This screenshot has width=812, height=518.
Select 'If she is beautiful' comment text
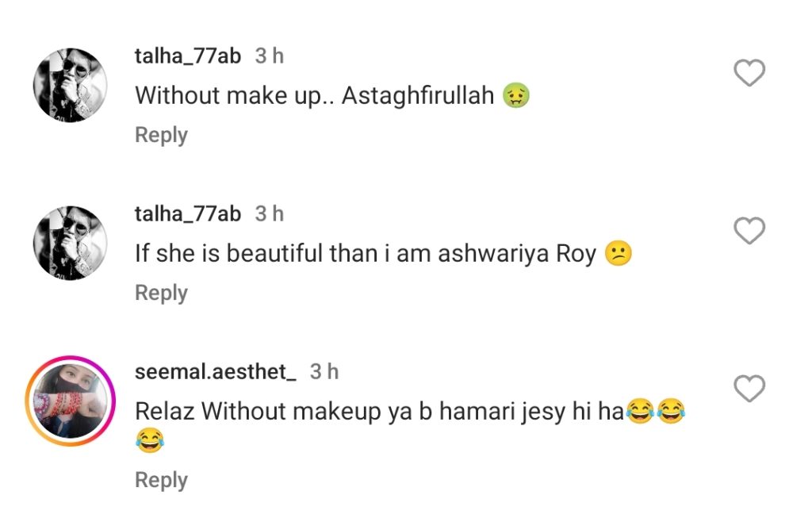(365, 255)
